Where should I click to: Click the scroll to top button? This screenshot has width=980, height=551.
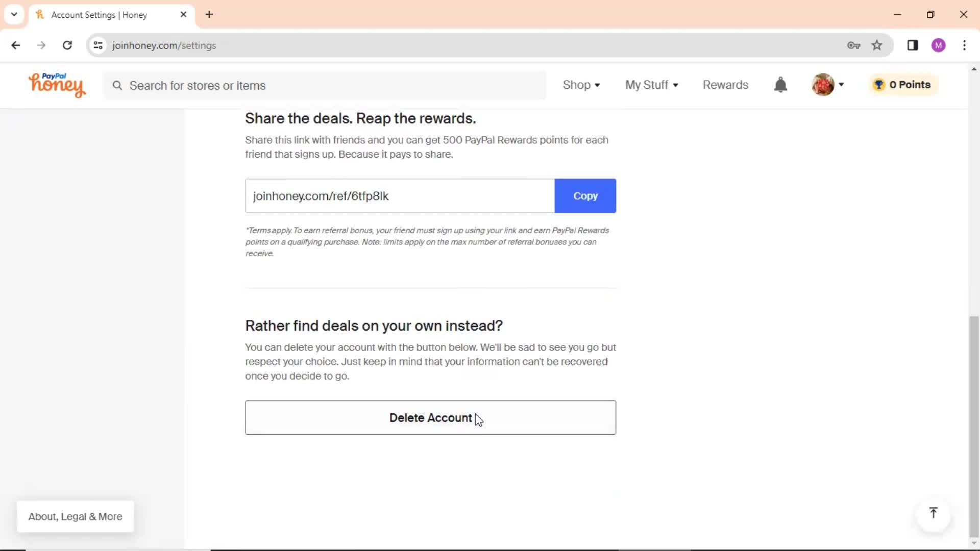pyautogui.click(x=934, y=513)
